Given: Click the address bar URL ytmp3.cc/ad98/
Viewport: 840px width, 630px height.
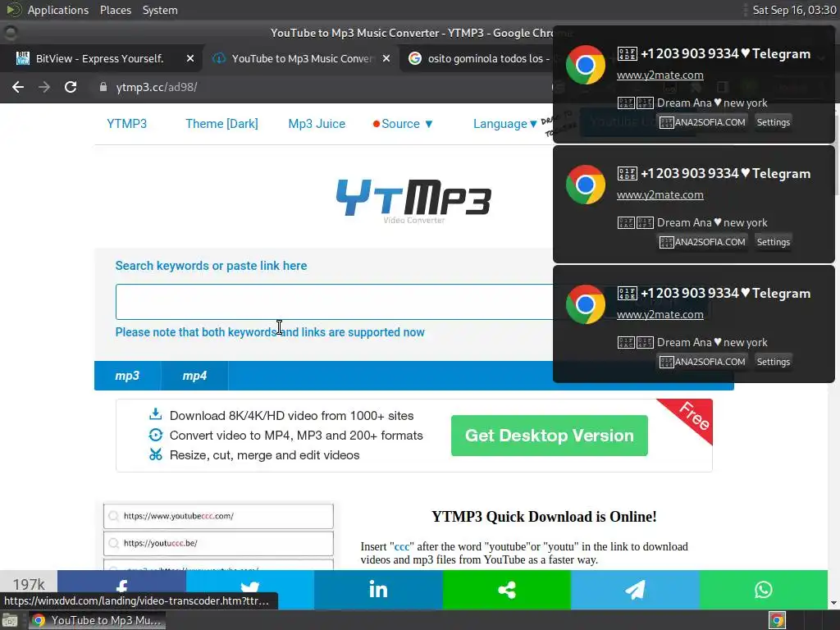Looking at the screenshot, I should (157, 87).
